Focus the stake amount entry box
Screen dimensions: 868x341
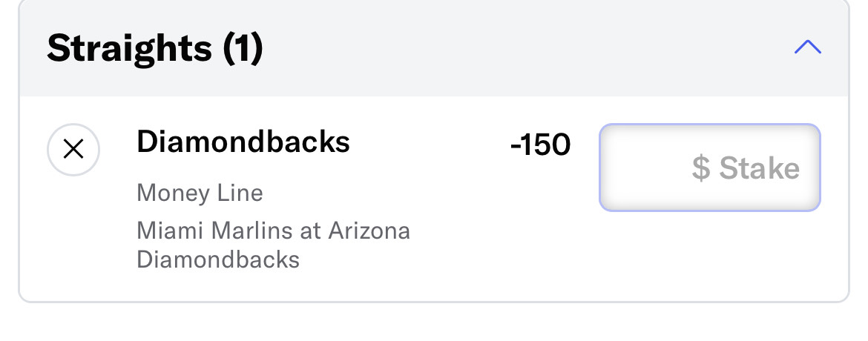[x=710, y=168]
